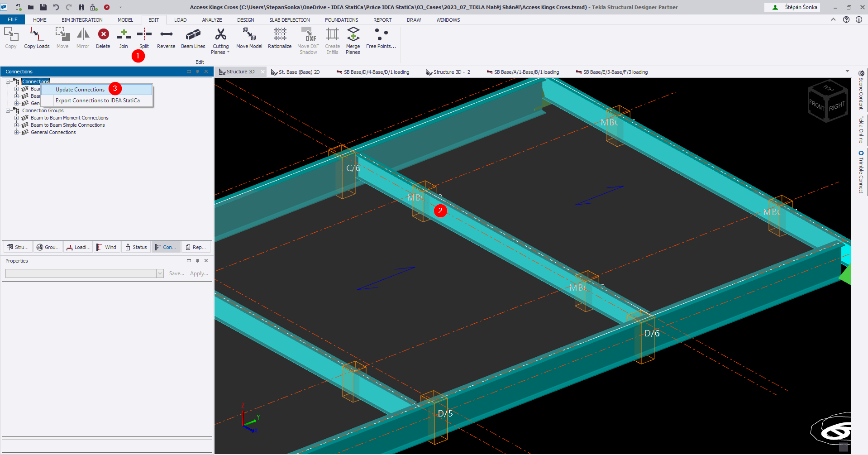Image resolution: width=868 pixels, height=455 pixels.
Task: Expand the Beam to Beam Moment Connections node
Action: pos(17,118)
